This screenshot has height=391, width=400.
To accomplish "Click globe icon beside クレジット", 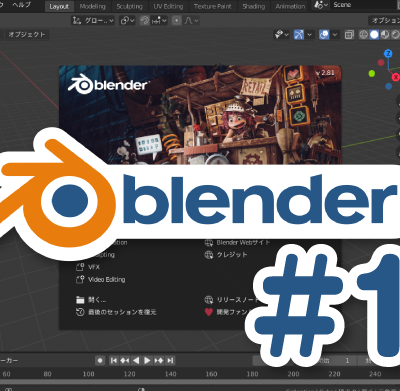I will pos(209,255).
